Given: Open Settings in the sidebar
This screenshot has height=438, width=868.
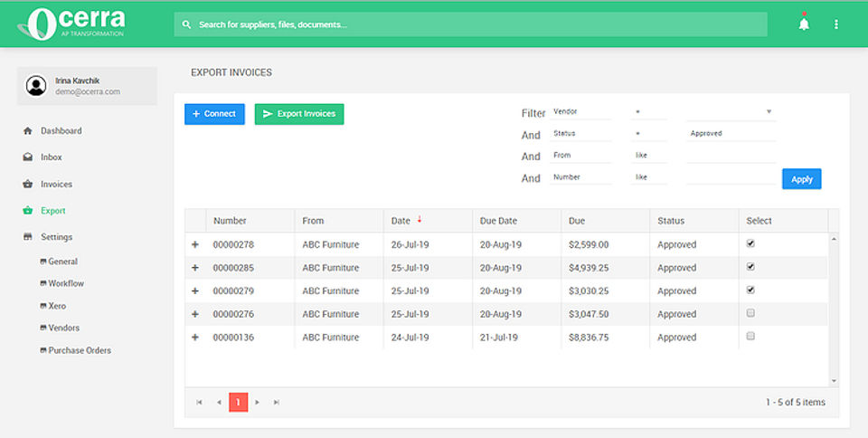Looking at the screenshot, I should coord(56,237).
